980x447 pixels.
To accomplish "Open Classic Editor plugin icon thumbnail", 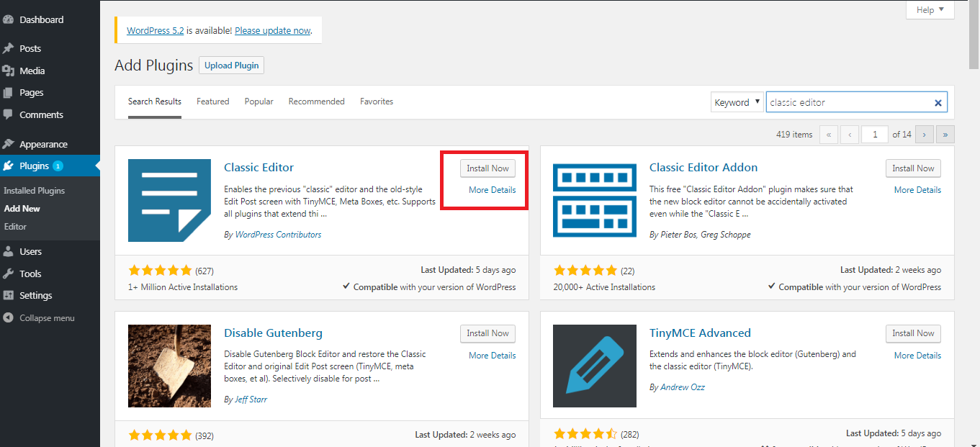I will pyautogui.click(x=169, y=201).
